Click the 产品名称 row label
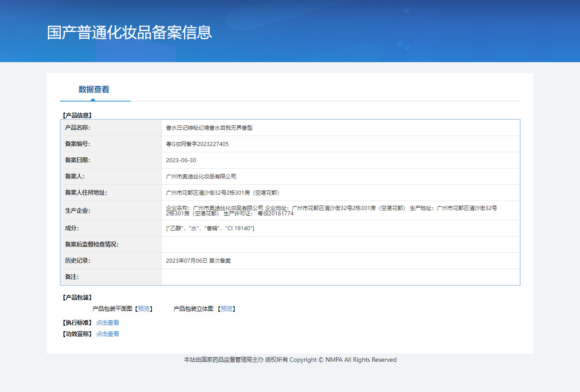The image size is (580, 392). pos(78,128)
